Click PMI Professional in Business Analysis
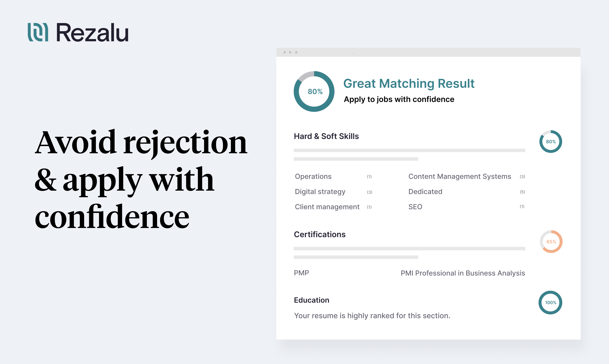 click(463, 273)
